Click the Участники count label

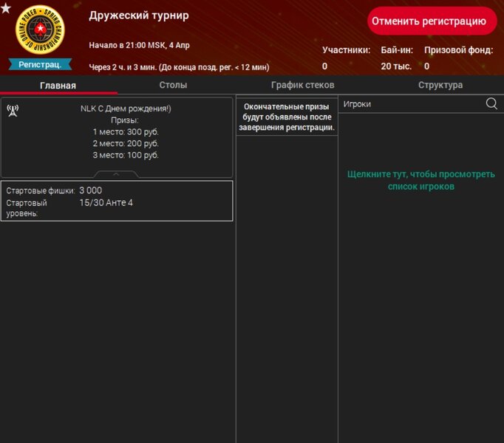point(346,50)
